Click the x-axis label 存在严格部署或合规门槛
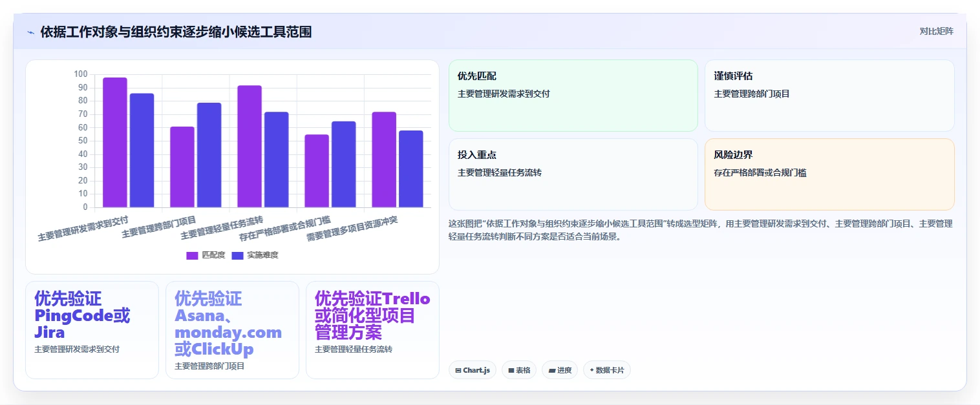This screenshot has height=405, width=980. [285, 228]
